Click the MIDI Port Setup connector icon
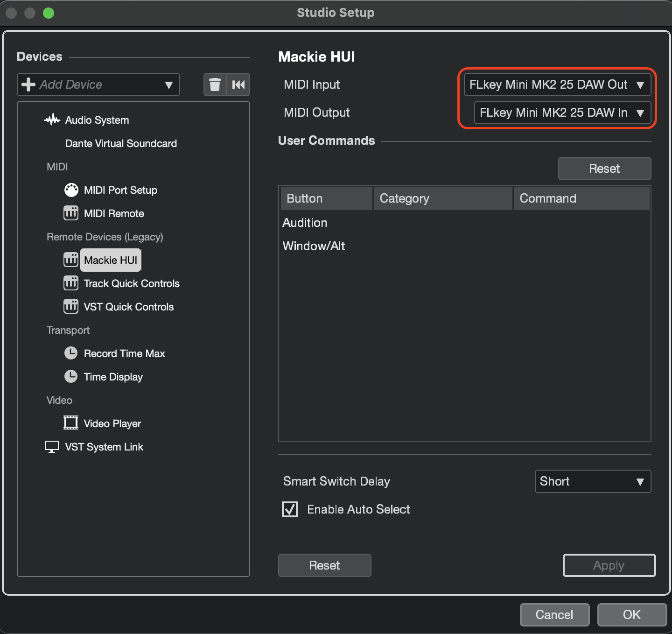The height and width of the screenshot is (634, 672). (71, 190)
